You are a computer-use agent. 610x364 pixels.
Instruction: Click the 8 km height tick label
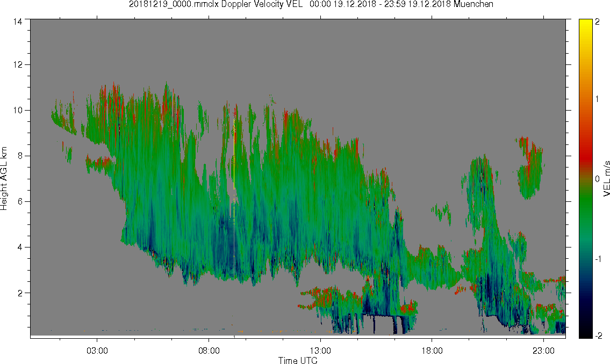(x=20, y=156)
